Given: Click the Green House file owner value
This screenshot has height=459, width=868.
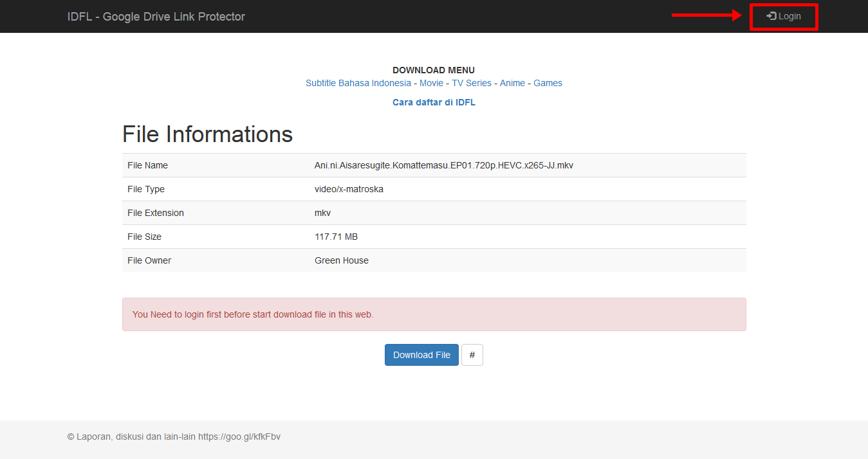Looking at the screenshot, I should click(342, 260).
